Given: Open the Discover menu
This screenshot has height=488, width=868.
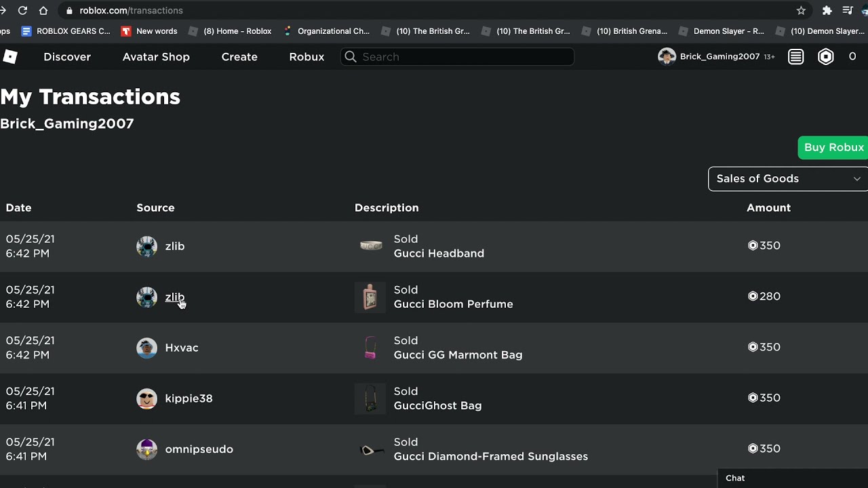Looking at the screenshot, I should [67, 57].
